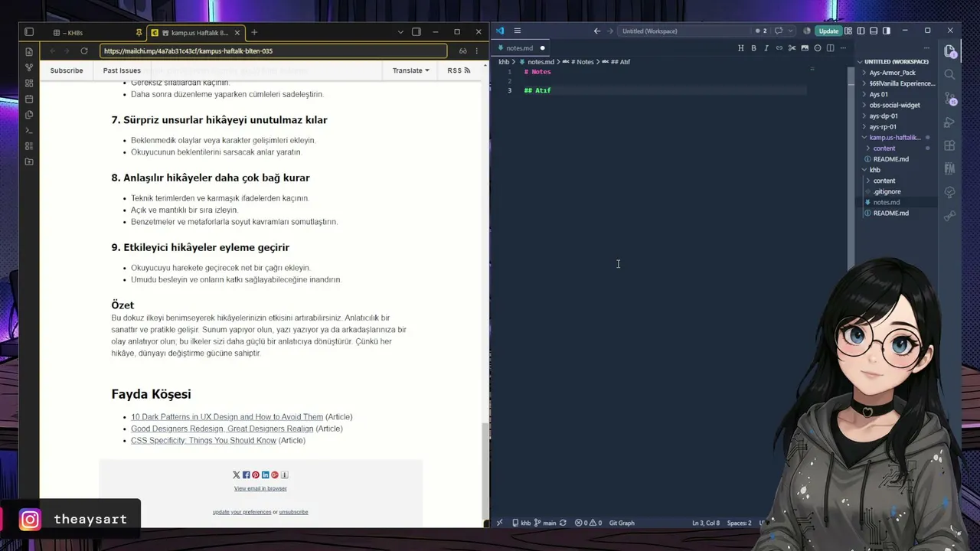This screenshot has height=551, width=980.
Task: Share newsletter via X icon
Action: pyautogui.click(x=236, y=475)
